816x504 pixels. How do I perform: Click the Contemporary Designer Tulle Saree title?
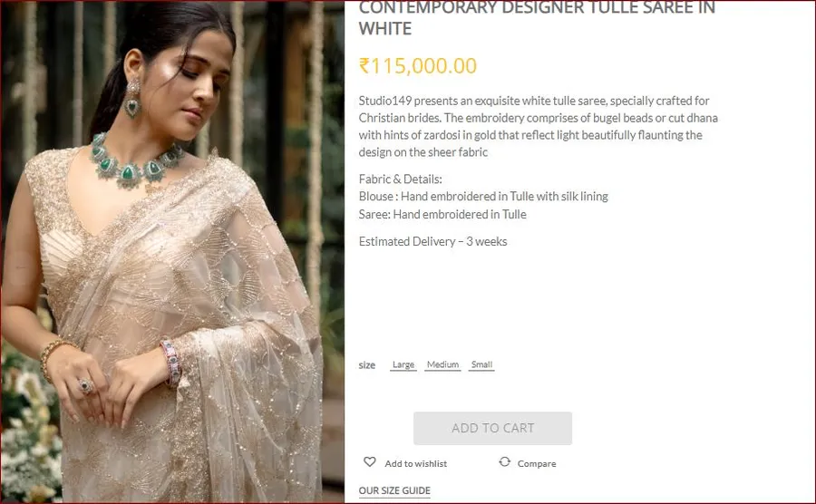tap(537, 19)
